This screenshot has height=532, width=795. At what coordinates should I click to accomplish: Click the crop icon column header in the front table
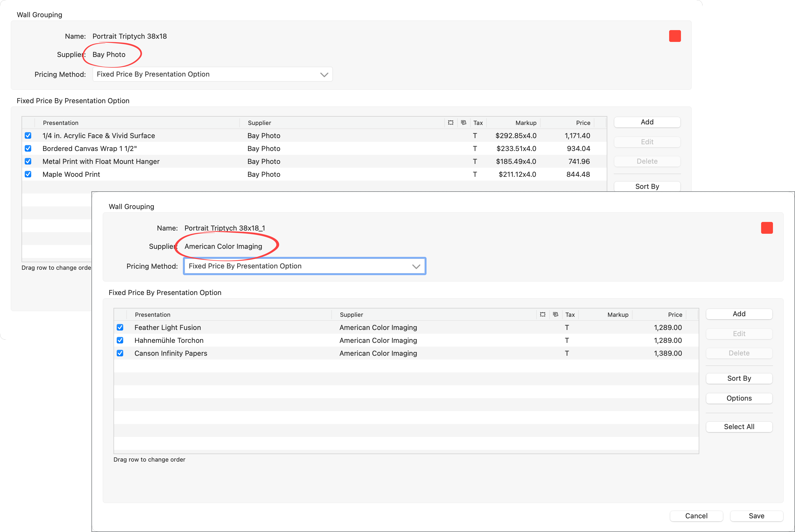(x=542, y=314)
